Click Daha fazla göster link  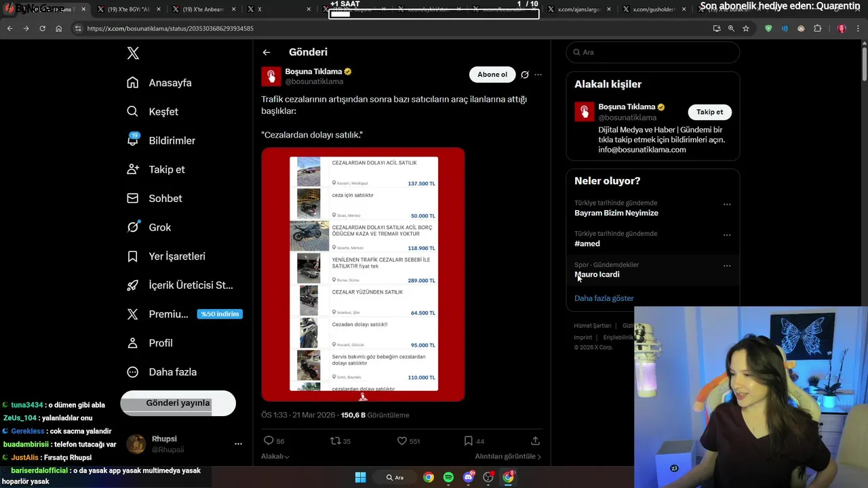tap(604, 298)
